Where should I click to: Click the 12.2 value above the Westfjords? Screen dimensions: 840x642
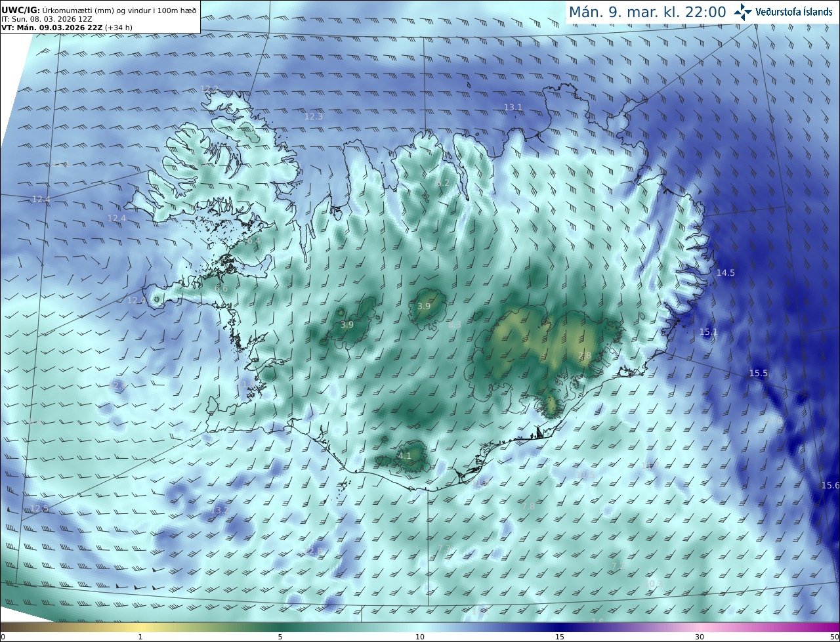[209, 89]
